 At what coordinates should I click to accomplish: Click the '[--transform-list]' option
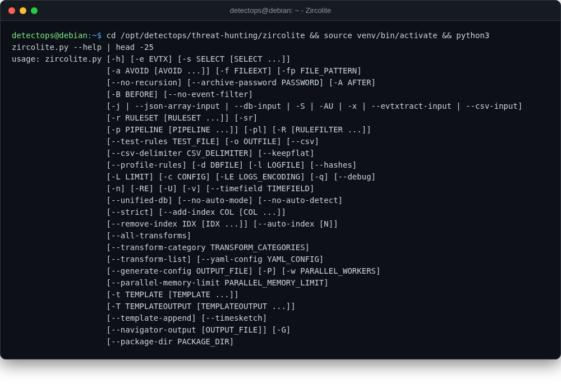pos(149,260)
